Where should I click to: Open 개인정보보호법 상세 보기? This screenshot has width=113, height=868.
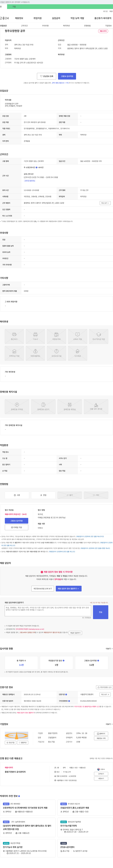[43, 589]
